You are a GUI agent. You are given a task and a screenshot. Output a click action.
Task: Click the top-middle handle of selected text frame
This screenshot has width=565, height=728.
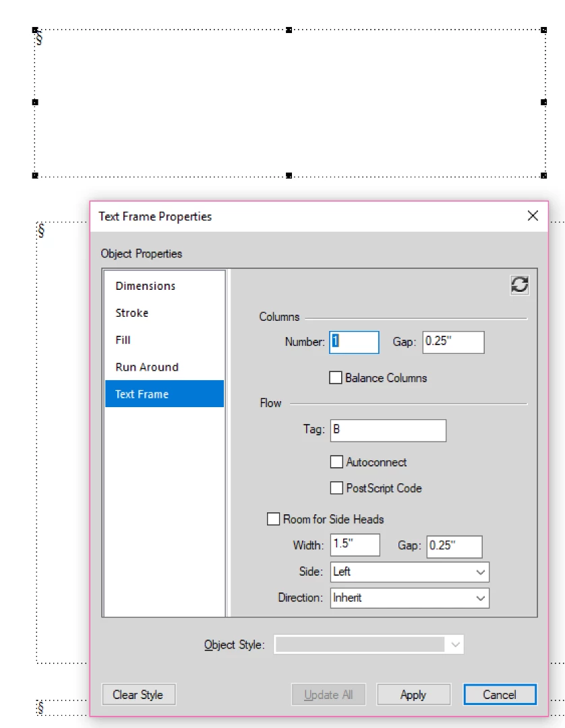[x=289, y=30]
